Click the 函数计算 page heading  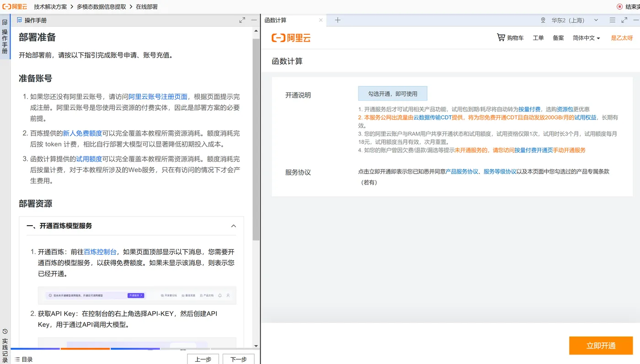pos(287,61)
